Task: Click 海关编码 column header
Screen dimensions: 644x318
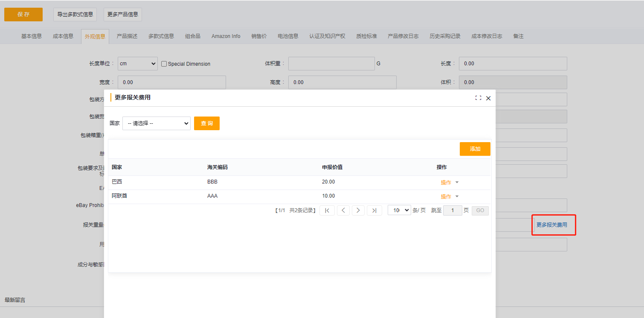Action: pyautogui.click(x=218, y=167)
